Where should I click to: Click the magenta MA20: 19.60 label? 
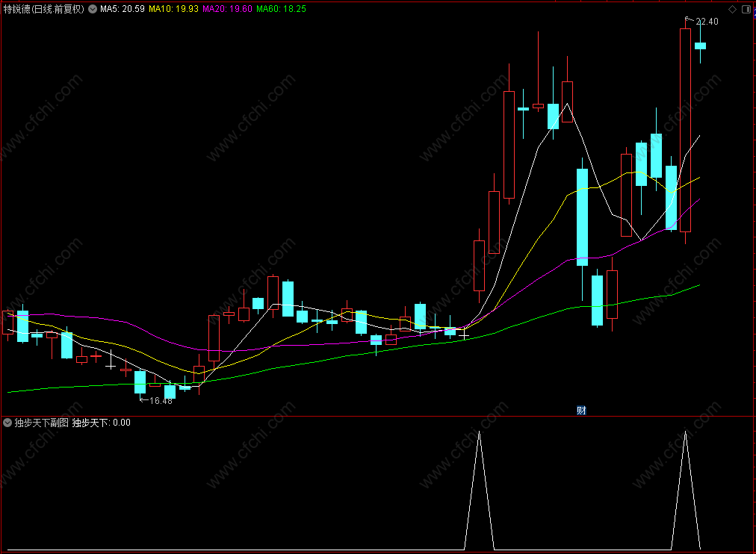tap(227, 9)
